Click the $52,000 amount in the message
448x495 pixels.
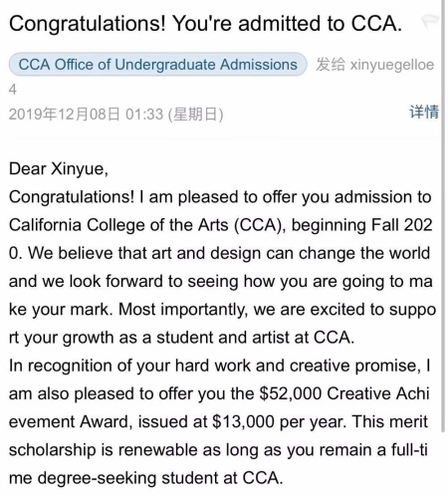pyautogui.click(x=291, y=393)
